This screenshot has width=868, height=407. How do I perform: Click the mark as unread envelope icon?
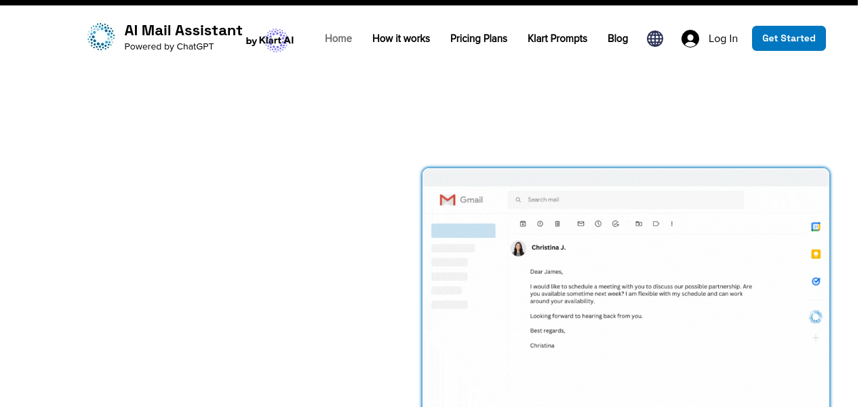click(580, 223)
